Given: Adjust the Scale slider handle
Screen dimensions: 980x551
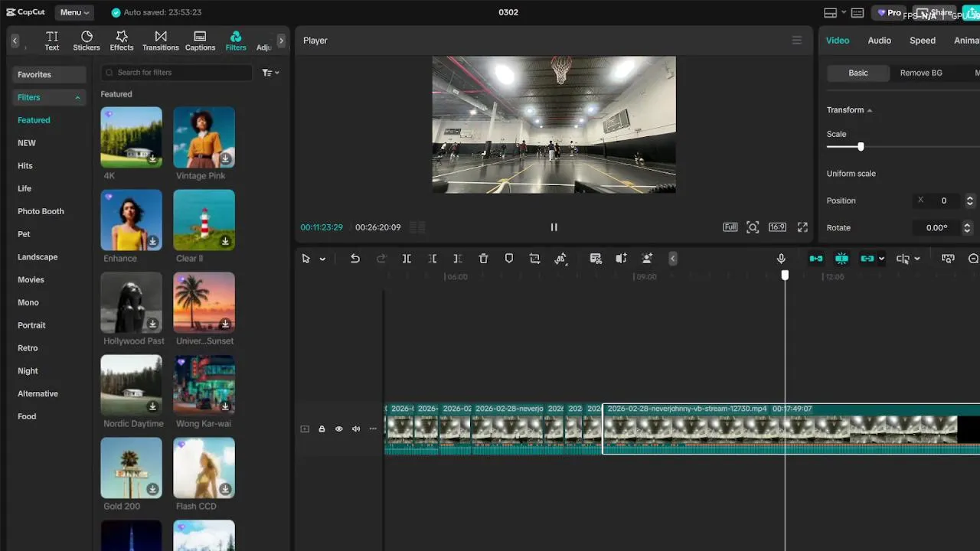Looking at the screenshot, I should [861, 147].
